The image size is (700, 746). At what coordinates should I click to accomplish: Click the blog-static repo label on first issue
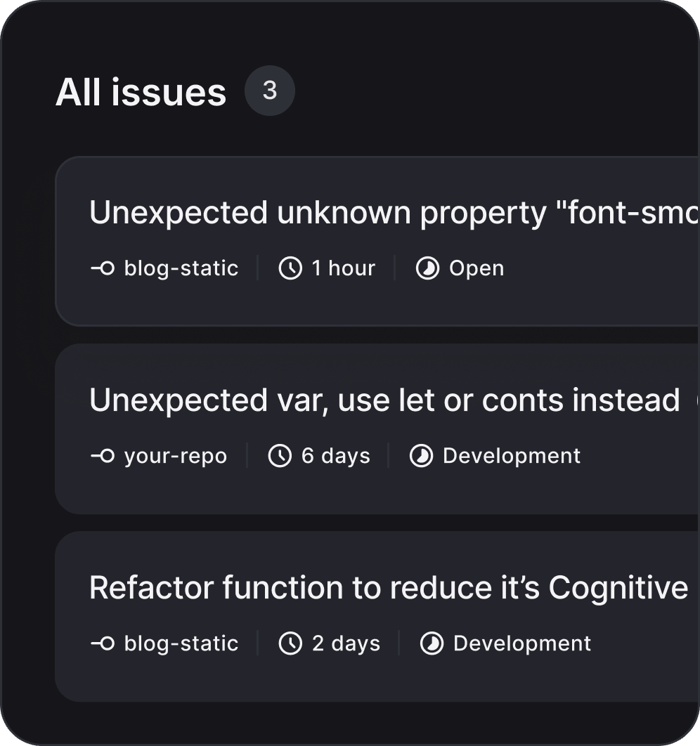181,268
